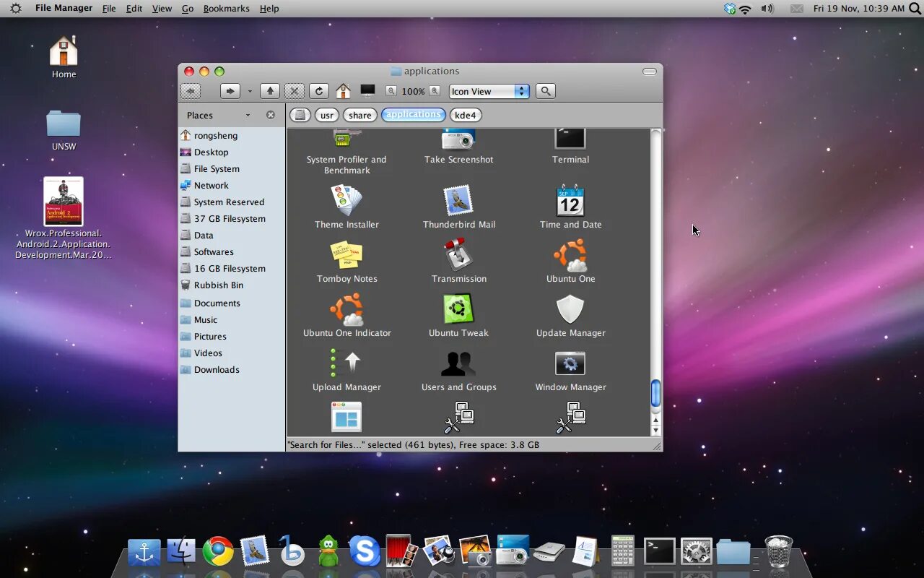Open the Icon View mode dropdown
Image resolution: width=924 pixels, height=578 pixels.
click(489, 91)
